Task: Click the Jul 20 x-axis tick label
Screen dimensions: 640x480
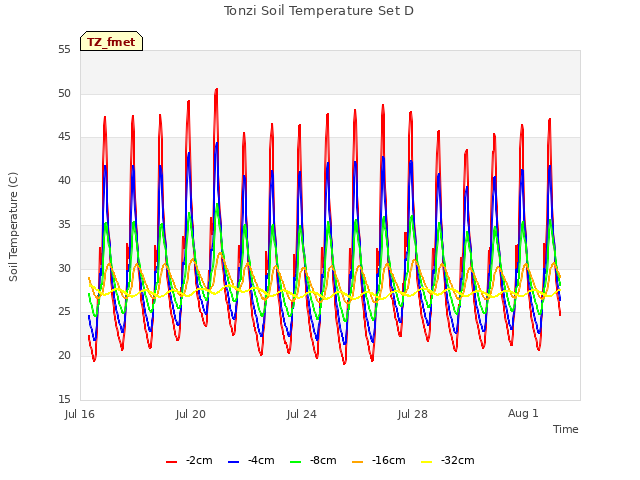Action: 191,414
